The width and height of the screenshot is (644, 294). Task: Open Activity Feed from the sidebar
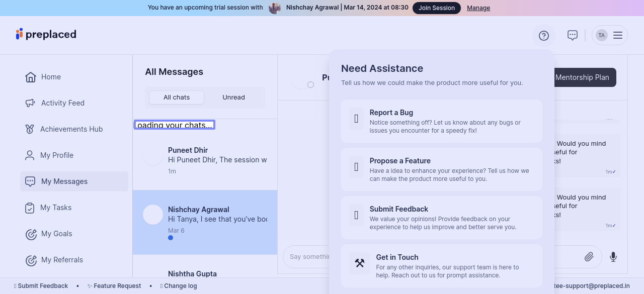(x=62, y=103)
